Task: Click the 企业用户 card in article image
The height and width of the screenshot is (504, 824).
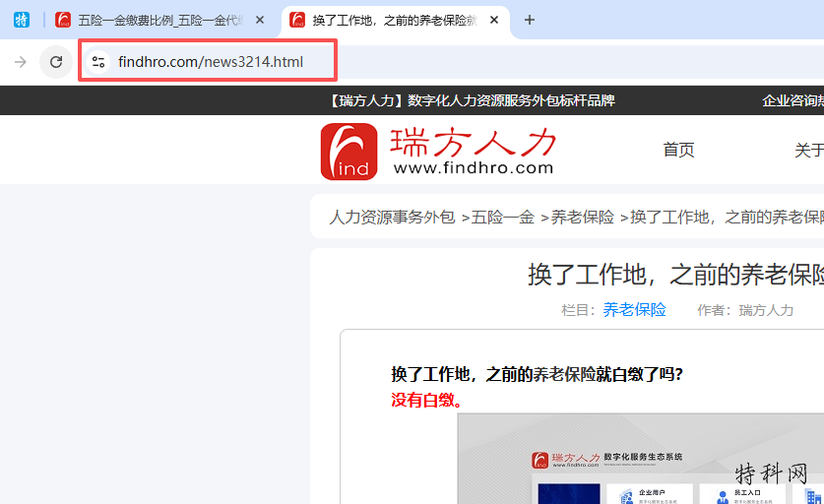Action: (x=650, y=495)
